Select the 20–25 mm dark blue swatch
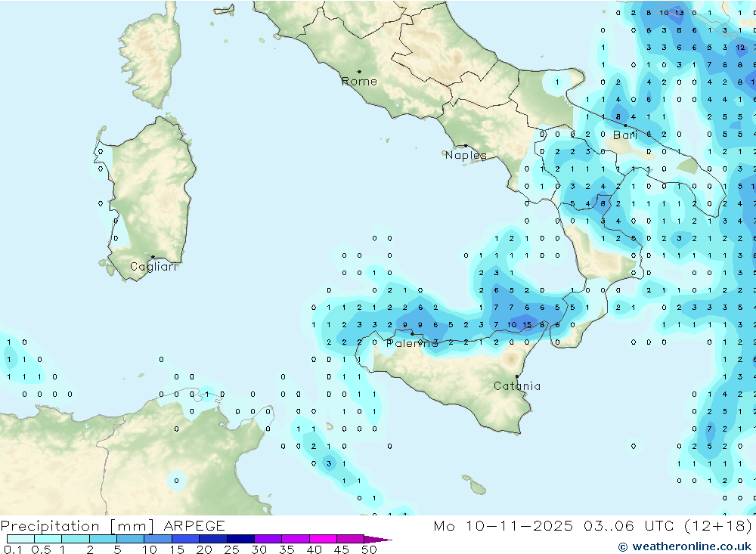 pos(213,539)
